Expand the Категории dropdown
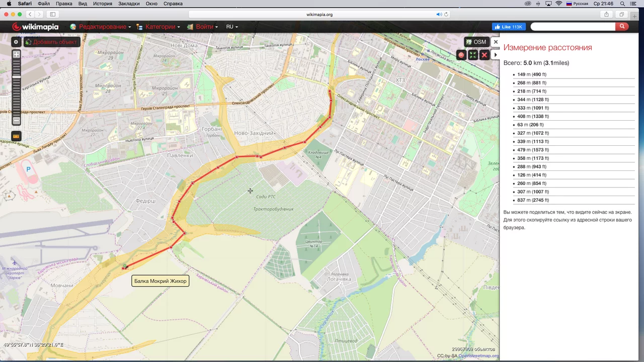Viewport: 644px width, 362px height. 160,27
